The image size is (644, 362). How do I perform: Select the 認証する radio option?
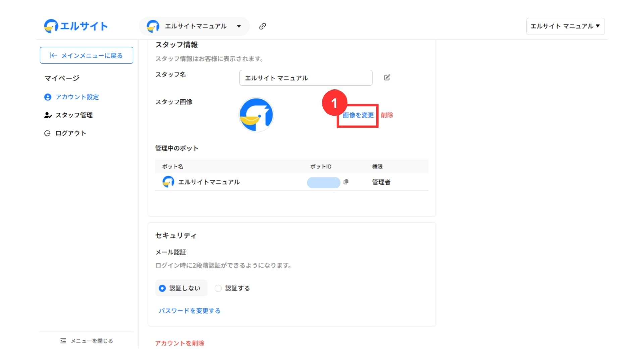click(218, 288)
